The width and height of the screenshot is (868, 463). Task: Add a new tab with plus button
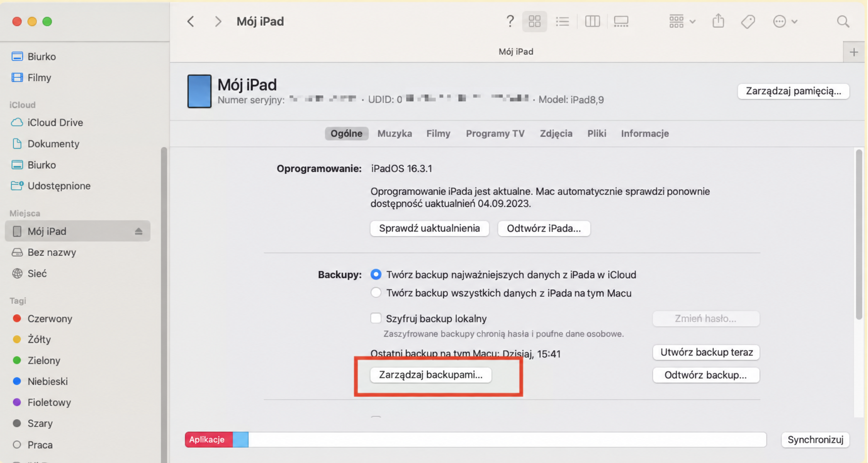coord(854,52)
